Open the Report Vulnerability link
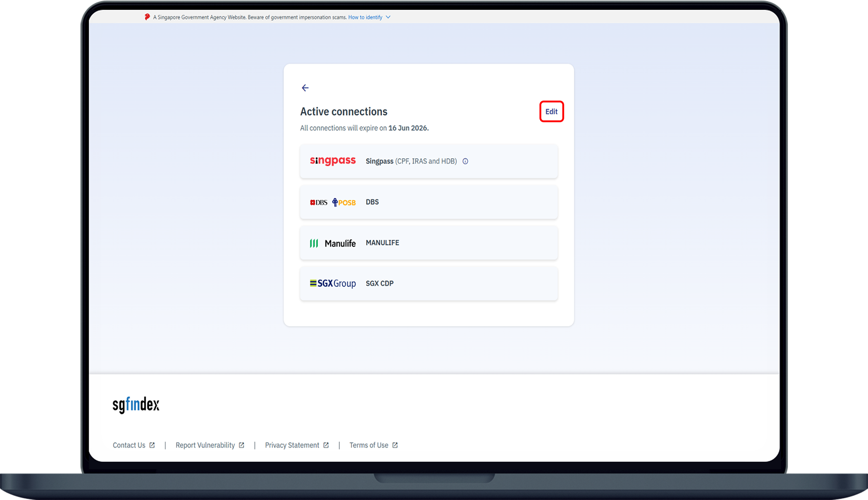The image size is (868, 500). pyautogui.click(x=205, y=445)
